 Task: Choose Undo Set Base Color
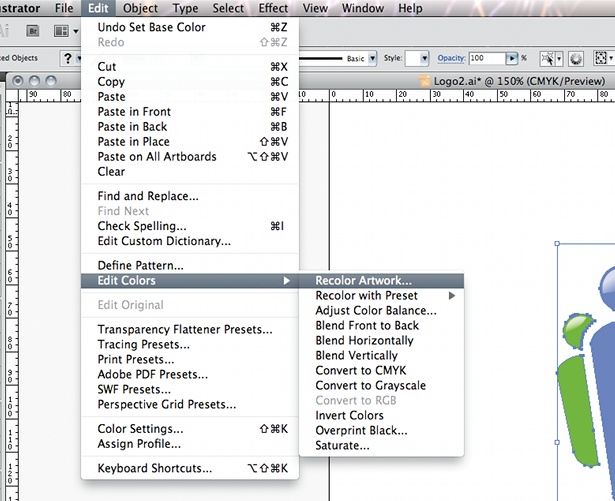(190, 27)
